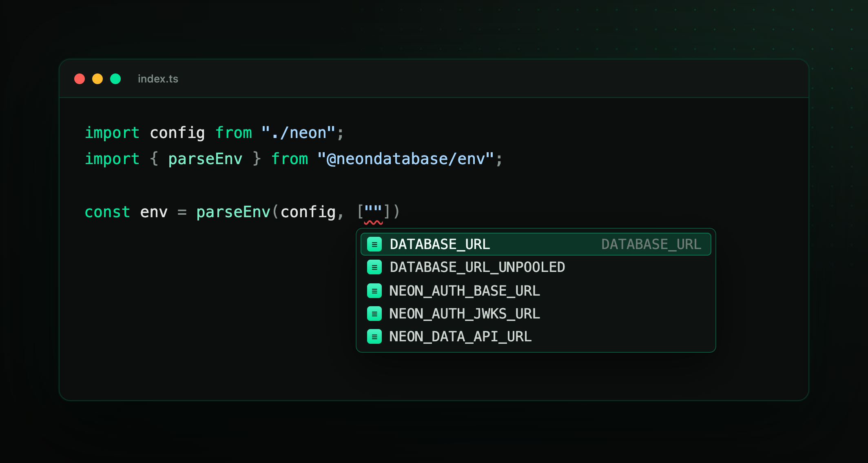This screenshot has height=463, width=868.
Task: Pick NEON_AUTH_BASE_URL from autocomplete list
Action: (x=536, y=291)
